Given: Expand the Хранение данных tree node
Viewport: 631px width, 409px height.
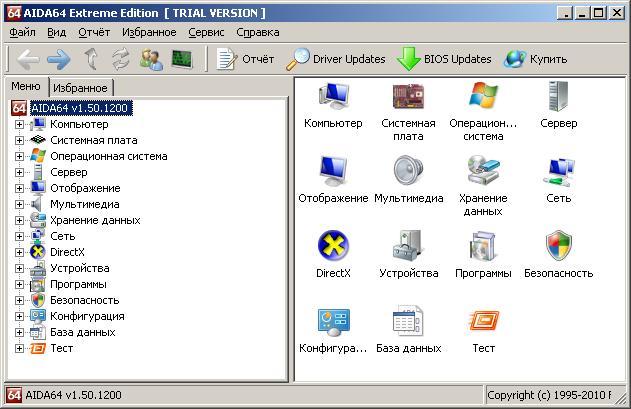Looking at the screenshot, I should point(19,221).
